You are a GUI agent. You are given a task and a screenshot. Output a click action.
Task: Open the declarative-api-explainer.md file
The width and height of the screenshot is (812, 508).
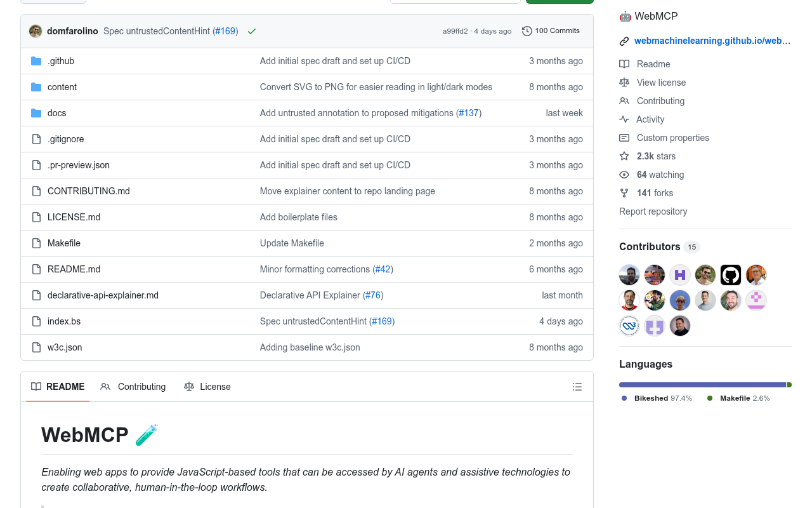tap(103, 295)
